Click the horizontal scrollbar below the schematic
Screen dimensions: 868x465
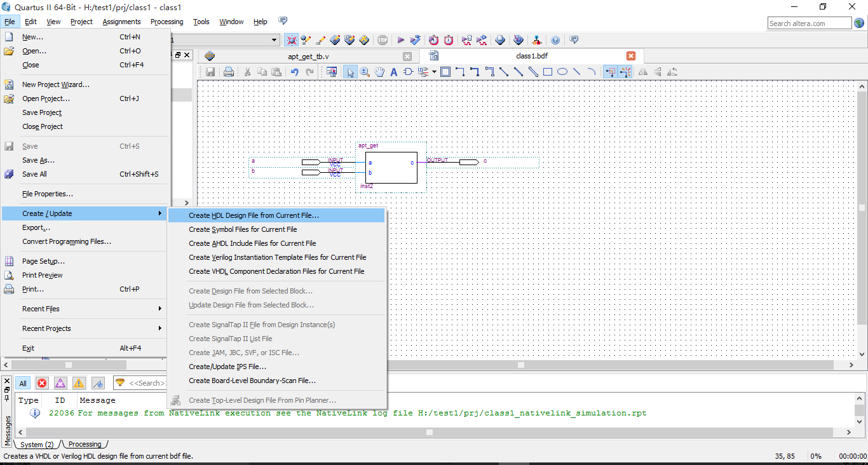(x=521, y=365)
